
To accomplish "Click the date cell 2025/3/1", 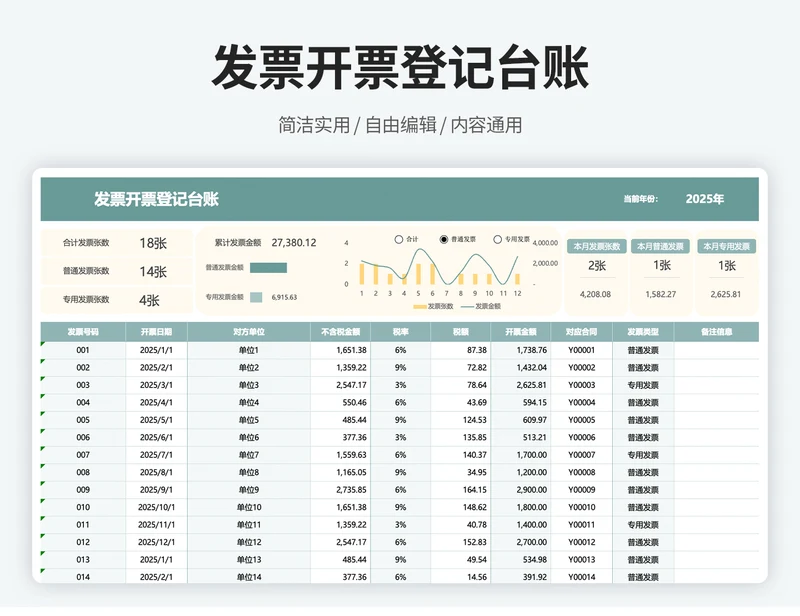I will point(157,385).
